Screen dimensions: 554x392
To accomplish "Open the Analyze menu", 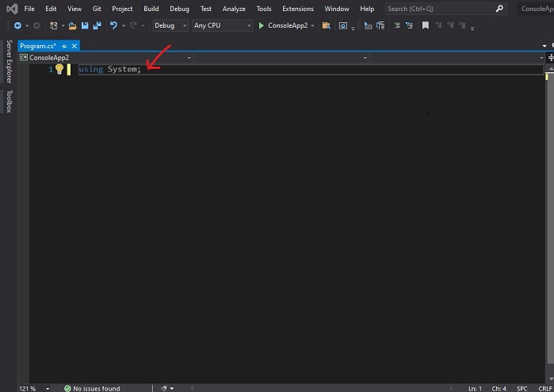I will click(x=234, y=9).
